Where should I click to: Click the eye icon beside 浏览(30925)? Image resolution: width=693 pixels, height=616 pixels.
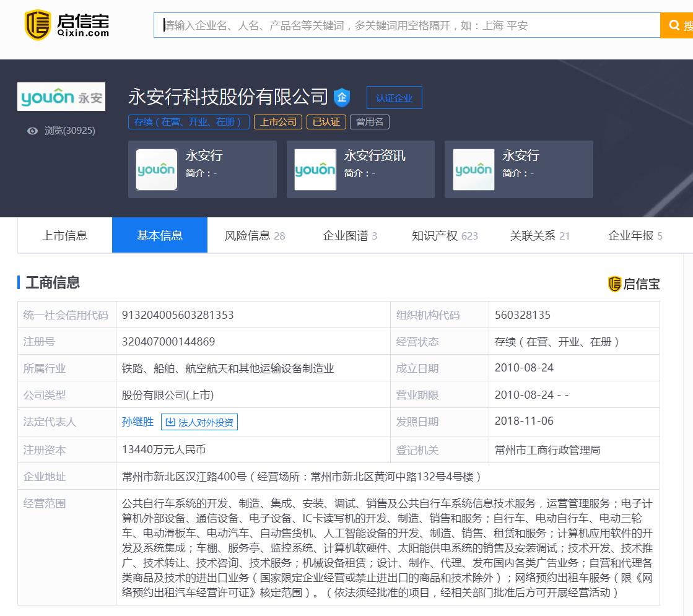click(32, 131)
